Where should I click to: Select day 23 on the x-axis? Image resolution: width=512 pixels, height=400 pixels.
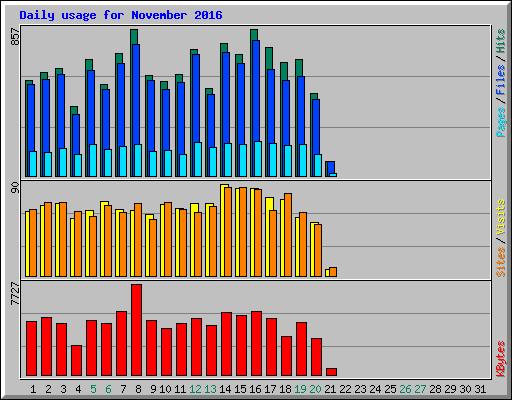coord(360,389)
